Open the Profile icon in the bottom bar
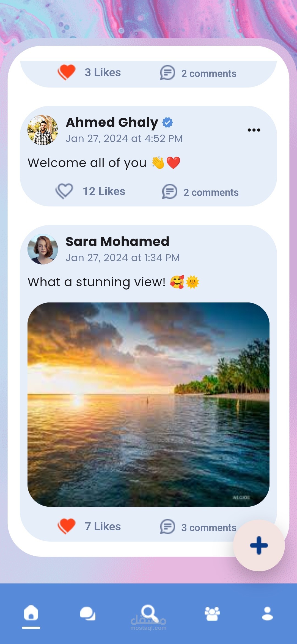 [x=267, y=613]
